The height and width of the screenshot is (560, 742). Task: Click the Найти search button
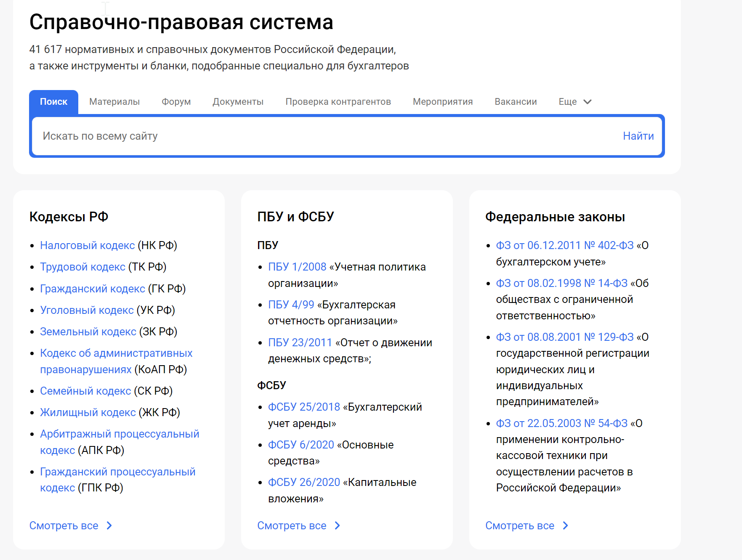tap(638, 136)
